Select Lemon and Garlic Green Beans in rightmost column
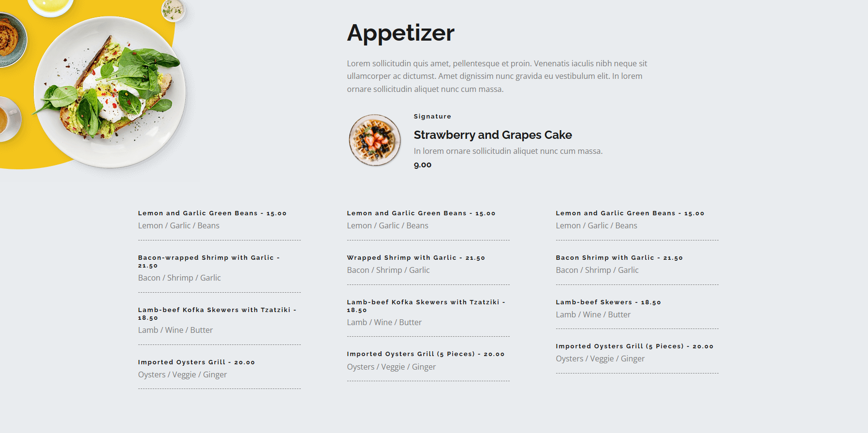Image resolution: width=868 pixels, height=433 pixels. tap(630, 213)
